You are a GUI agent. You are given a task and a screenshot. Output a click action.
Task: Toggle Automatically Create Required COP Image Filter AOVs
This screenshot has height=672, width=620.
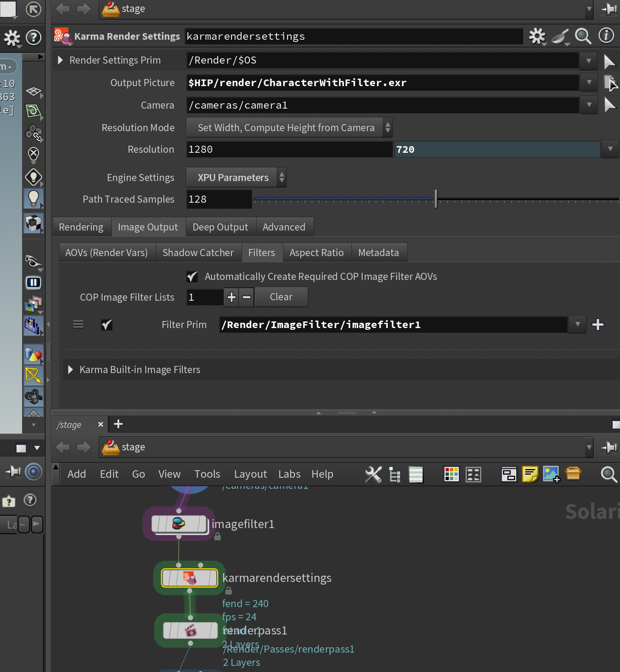[x=192, y=276]
